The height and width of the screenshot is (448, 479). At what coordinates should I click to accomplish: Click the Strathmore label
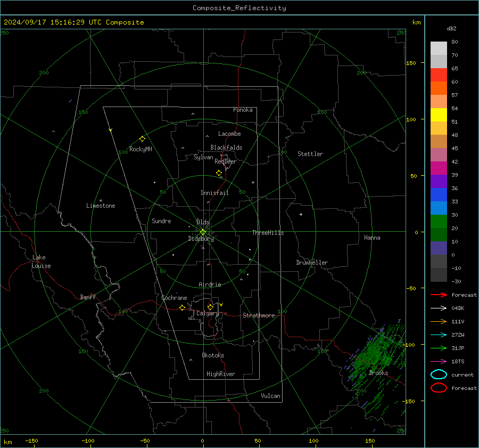pos(259,315)
